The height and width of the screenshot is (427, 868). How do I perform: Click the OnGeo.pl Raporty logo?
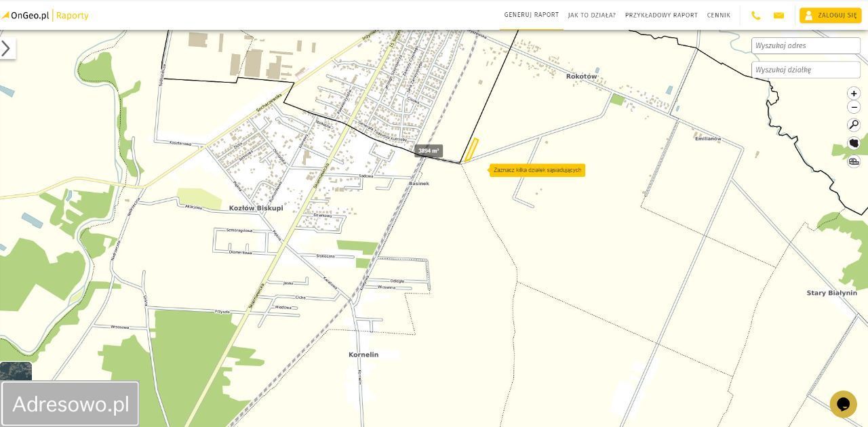45,16
